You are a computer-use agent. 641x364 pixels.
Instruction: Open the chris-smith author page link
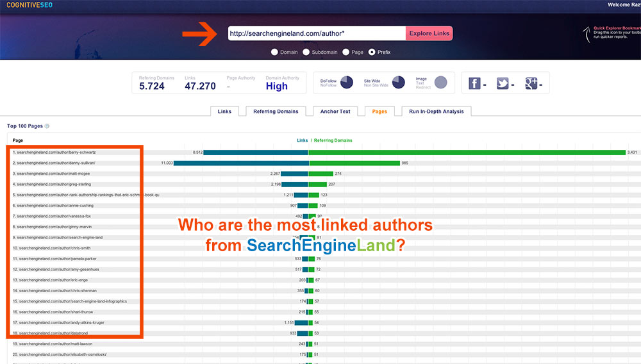tap(54, 247)
